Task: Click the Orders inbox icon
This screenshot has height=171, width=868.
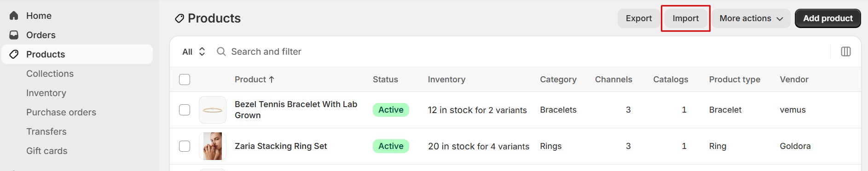Action: coord(14,35)
